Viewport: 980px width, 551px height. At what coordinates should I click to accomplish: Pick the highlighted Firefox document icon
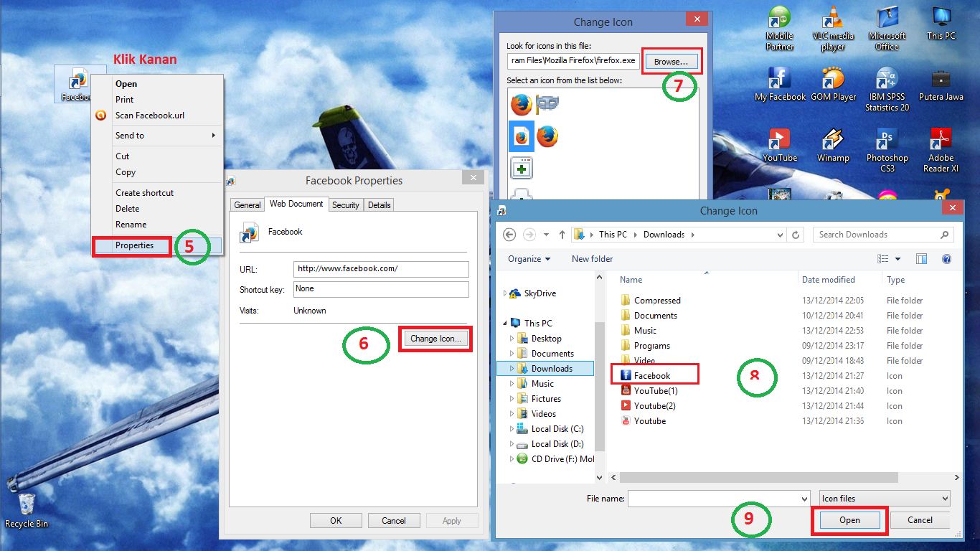(x=522, y=136)
